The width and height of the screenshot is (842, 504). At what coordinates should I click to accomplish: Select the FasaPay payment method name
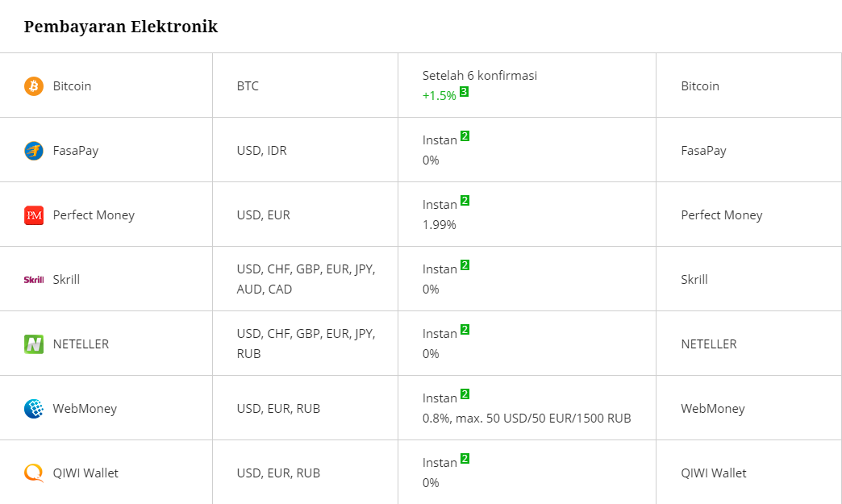point(76,151)
